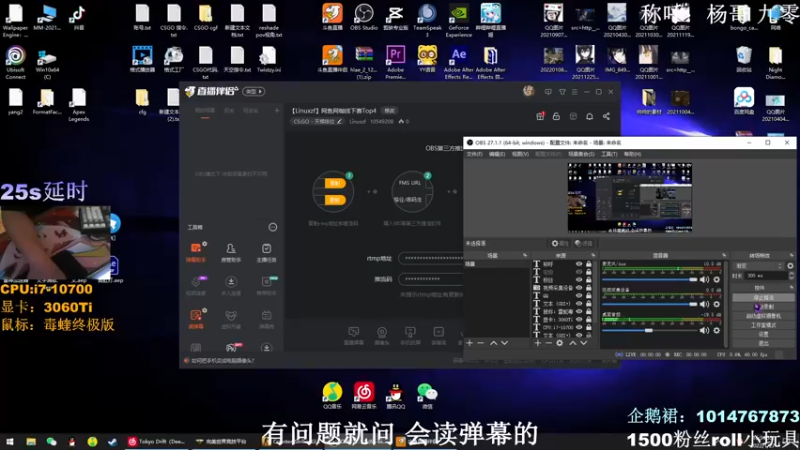This screenshot has width=800, height=450.
Task: Launch 网易云音乐 from the desktop dock
Action: tap(364, 396)
